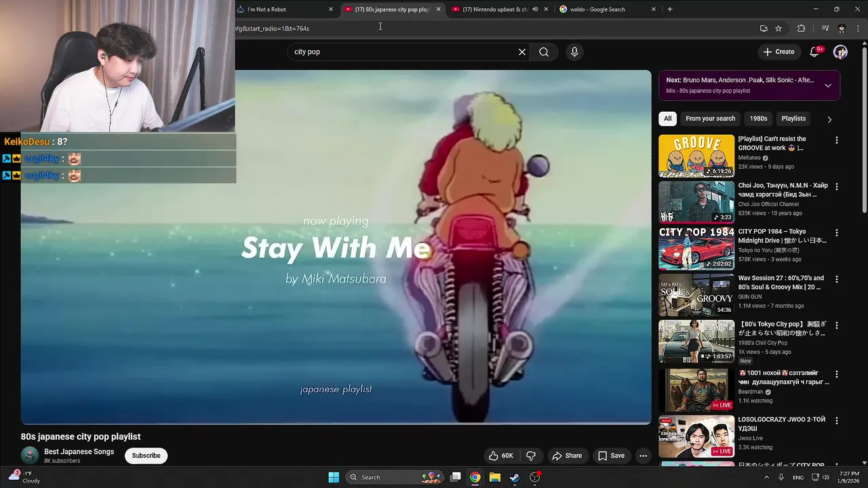Close the waldo Google Search tab
The image size is (868, 488).
tap(654, 9)
